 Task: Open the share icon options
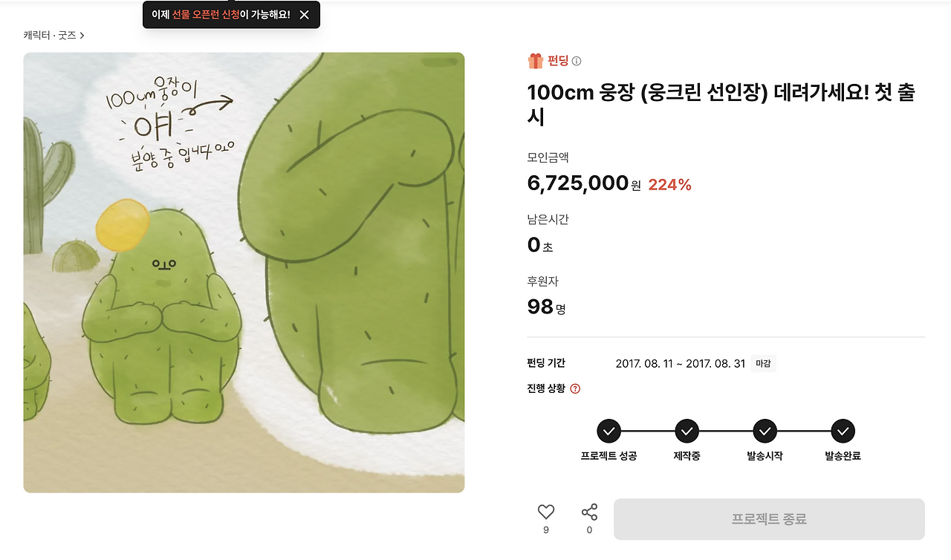[589, 512]
